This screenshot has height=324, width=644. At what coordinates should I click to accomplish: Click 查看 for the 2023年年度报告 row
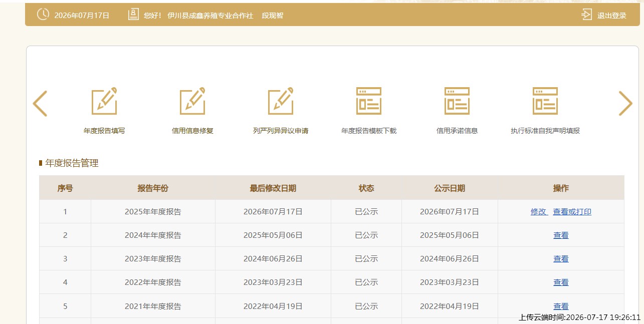(561, 259)
